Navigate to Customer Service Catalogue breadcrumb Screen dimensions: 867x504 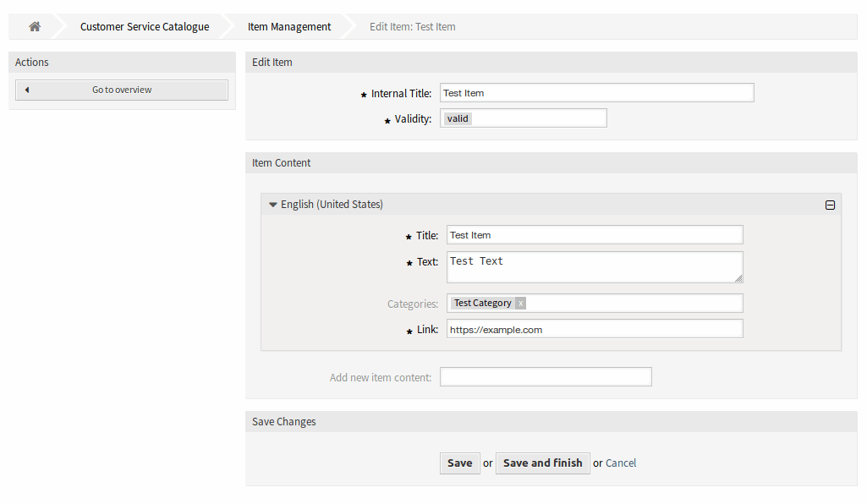point(144,26)
